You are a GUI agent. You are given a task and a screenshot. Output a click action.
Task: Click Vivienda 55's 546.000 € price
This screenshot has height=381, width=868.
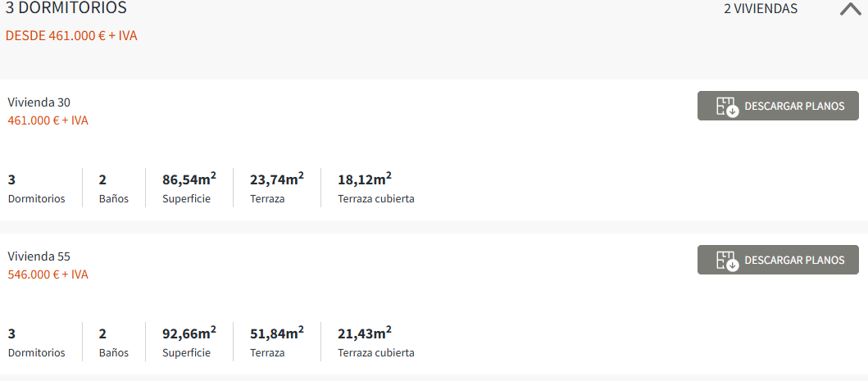48,274
